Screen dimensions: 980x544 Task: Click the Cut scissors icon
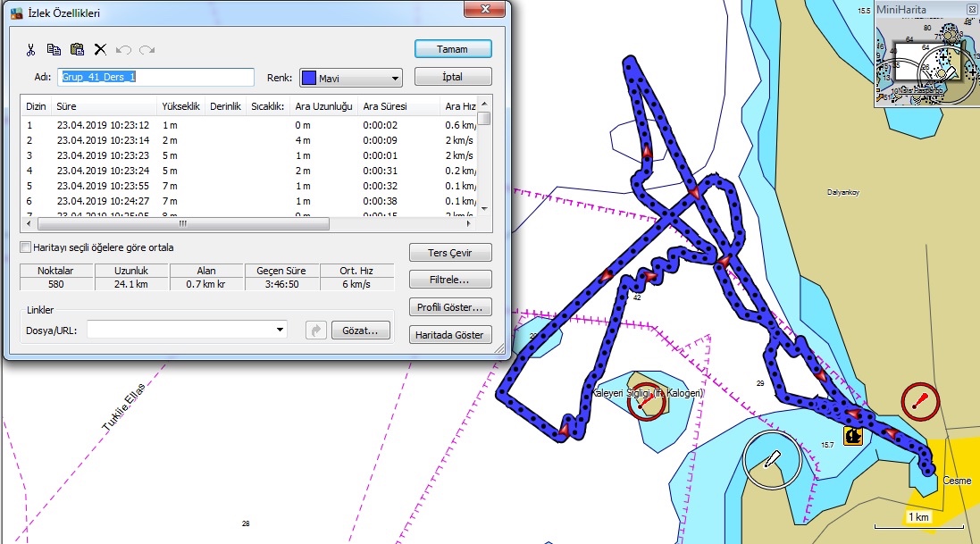(30, 49)
